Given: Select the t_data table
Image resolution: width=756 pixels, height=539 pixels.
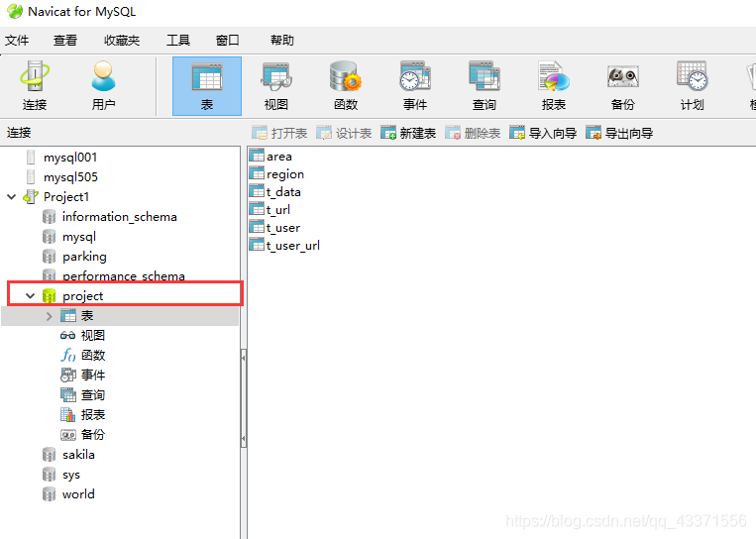Looking at the screenshot, I should 283,192.
